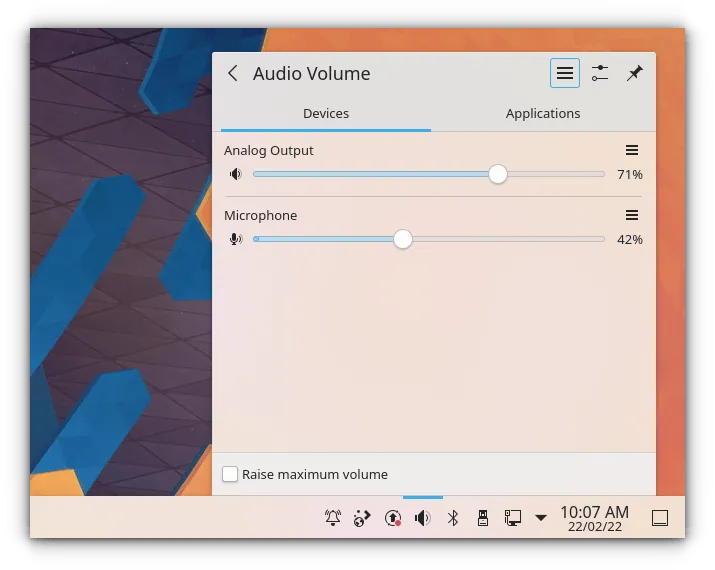Expand hidden system tray icons arrow
The height and width of the screenshot is (570, 715).
coord(541,518)
